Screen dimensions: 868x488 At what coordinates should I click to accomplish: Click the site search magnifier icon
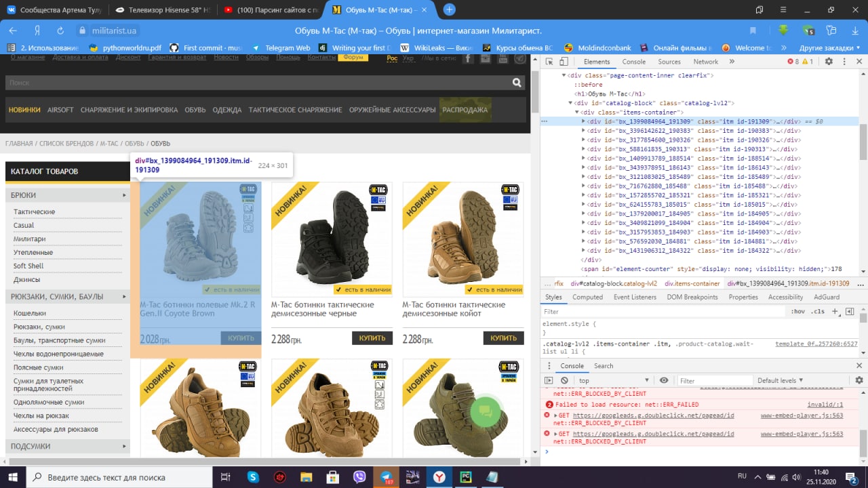coord(517,83)
